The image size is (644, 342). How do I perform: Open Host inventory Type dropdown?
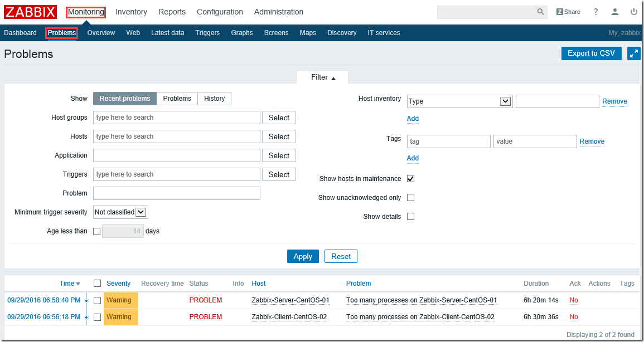(x=459, y=101)
